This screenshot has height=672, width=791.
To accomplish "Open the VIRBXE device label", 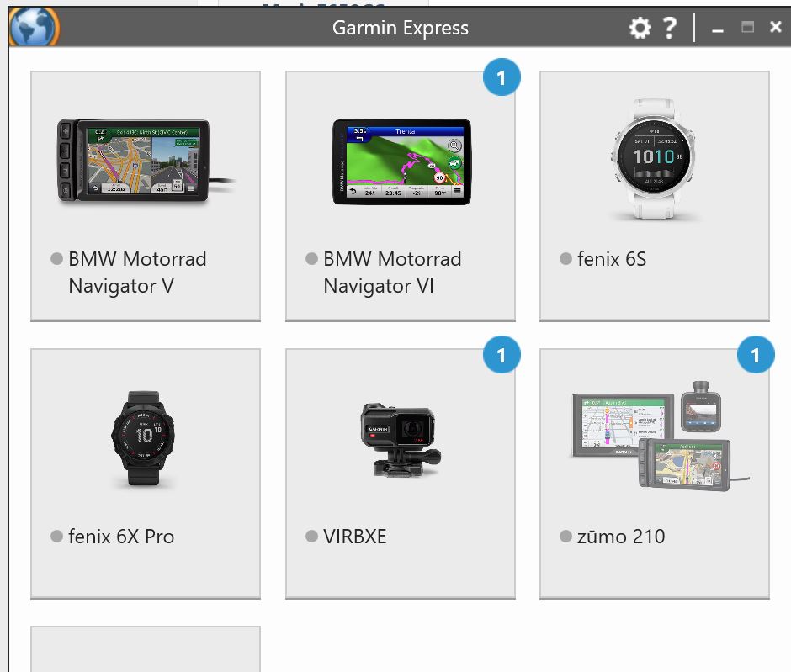I will point(354,537).
